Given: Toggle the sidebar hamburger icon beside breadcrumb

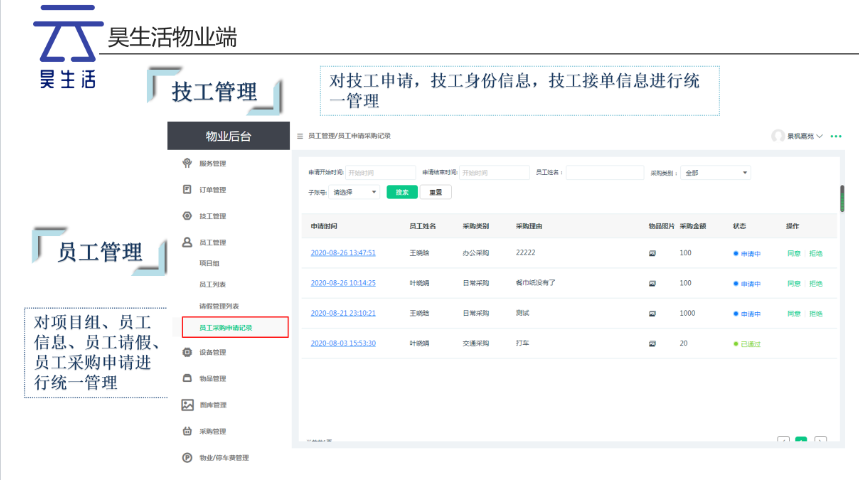Looking at the screenshot, I should click(x=300, y=135).
